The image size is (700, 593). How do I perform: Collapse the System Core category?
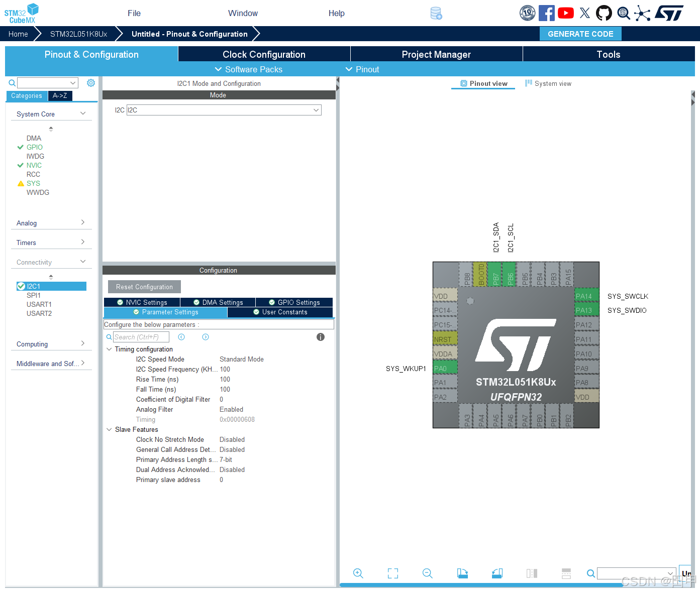83,113
